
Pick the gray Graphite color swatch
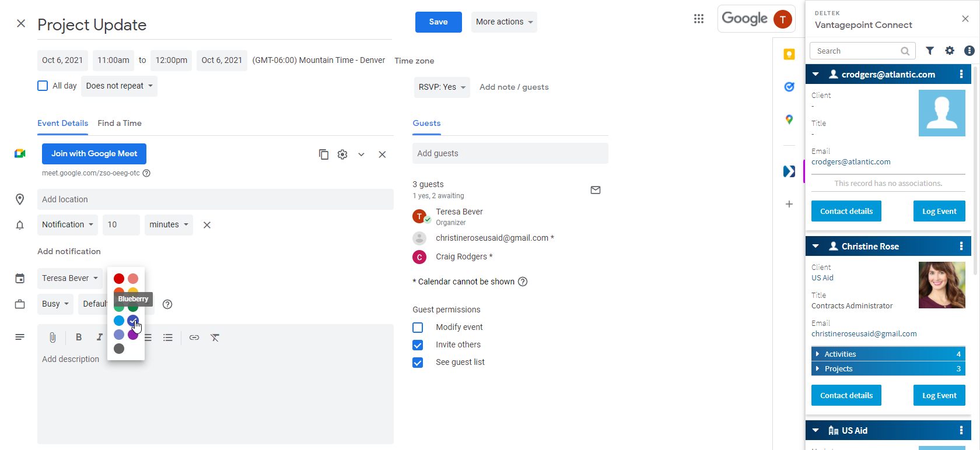pos(119,349)
